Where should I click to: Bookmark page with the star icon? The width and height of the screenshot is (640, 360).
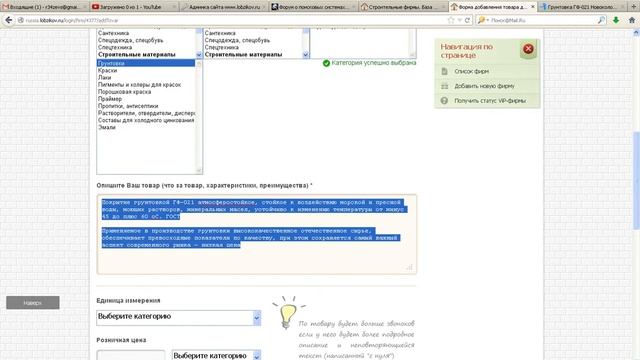(x=451, y=20)
